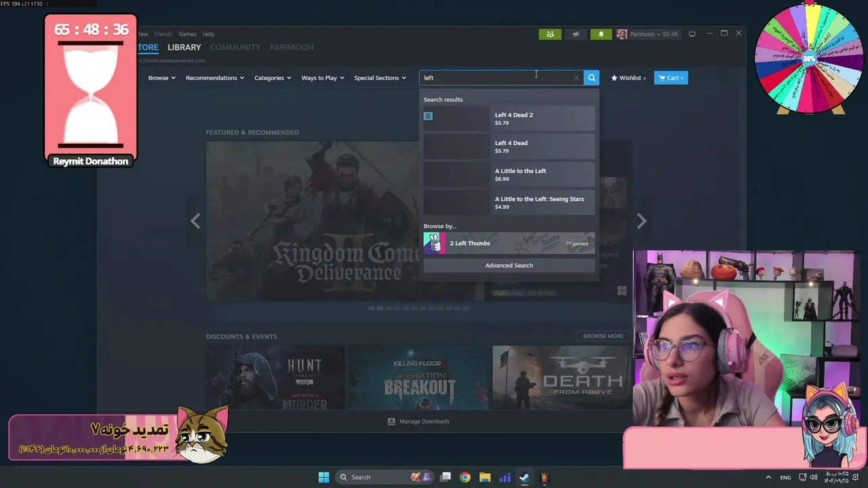Switch to Steam taskbar icon
Image resolution: width=868 pixels, height=488 pixels.
524,477
